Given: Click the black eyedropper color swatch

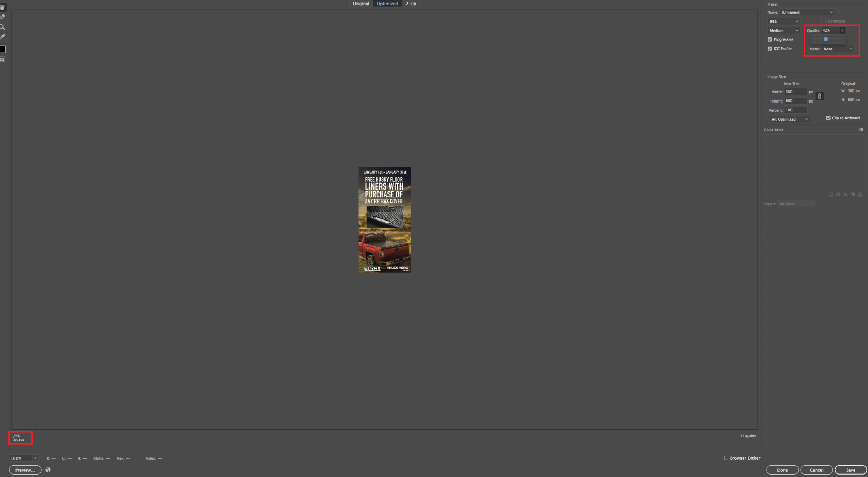Looking at the screenshot, I should 3,49.
